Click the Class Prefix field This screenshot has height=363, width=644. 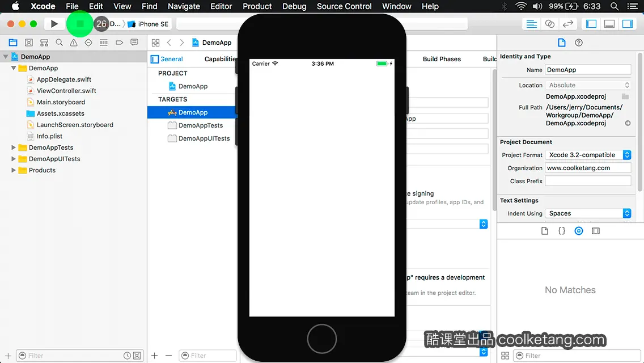pos(588,181)
